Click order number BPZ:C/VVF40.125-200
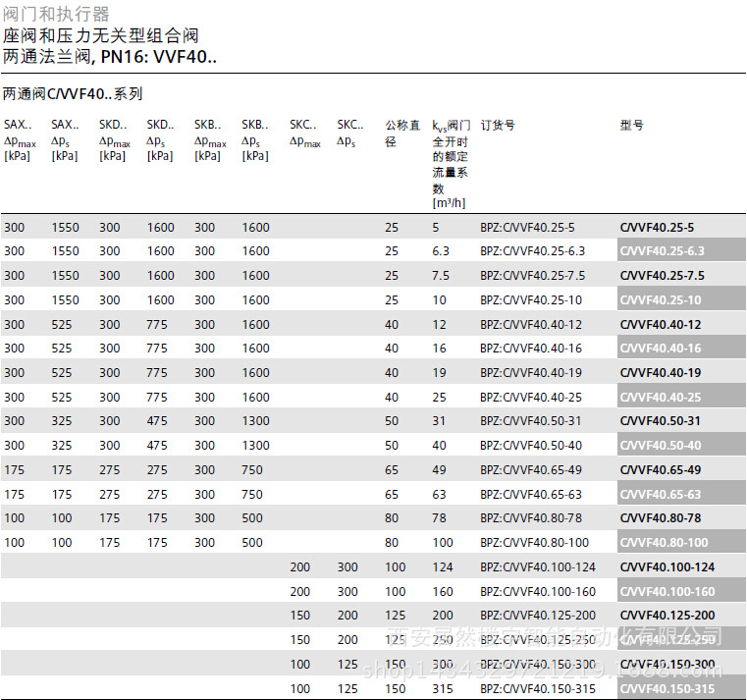 click(x=538, y=616)
